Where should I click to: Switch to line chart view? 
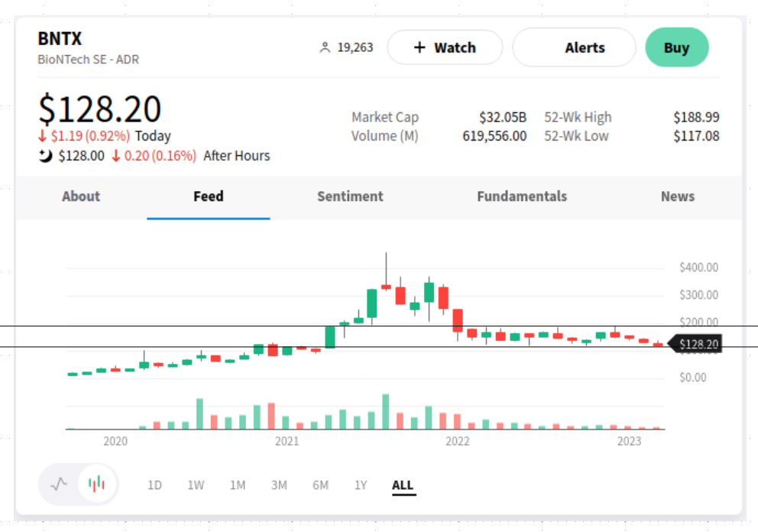coord(60,484)
